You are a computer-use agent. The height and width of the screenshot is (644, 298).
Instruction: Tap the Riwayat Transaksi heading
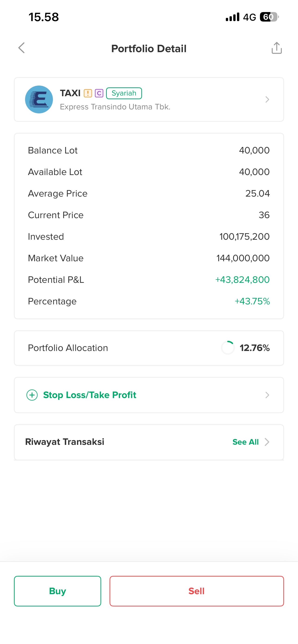pyautogui.click(x=65, y=442)
